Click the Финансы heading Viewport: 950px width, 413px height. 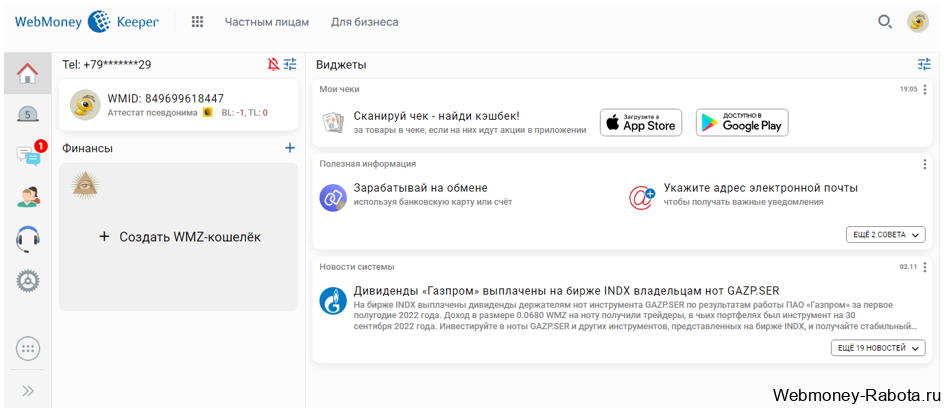click(x=87, y=148)
